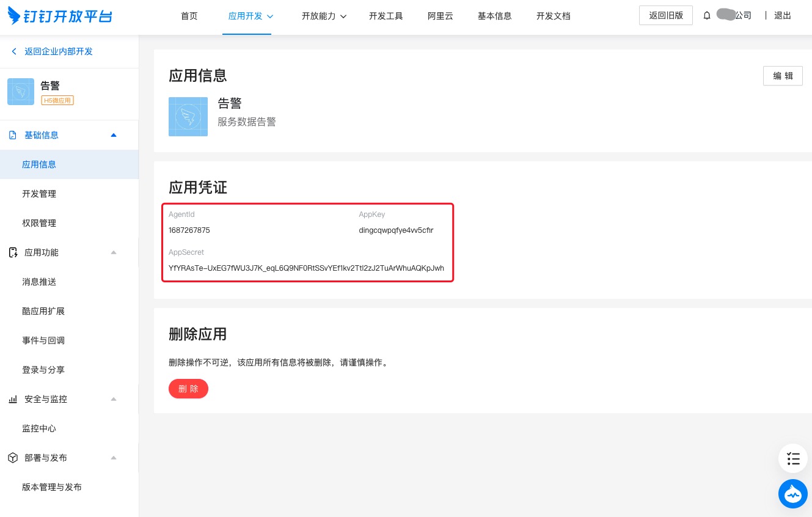812x517 pixels.
Task: Return via 返回企业内部开发 link
Action: [x=59, y=51]
